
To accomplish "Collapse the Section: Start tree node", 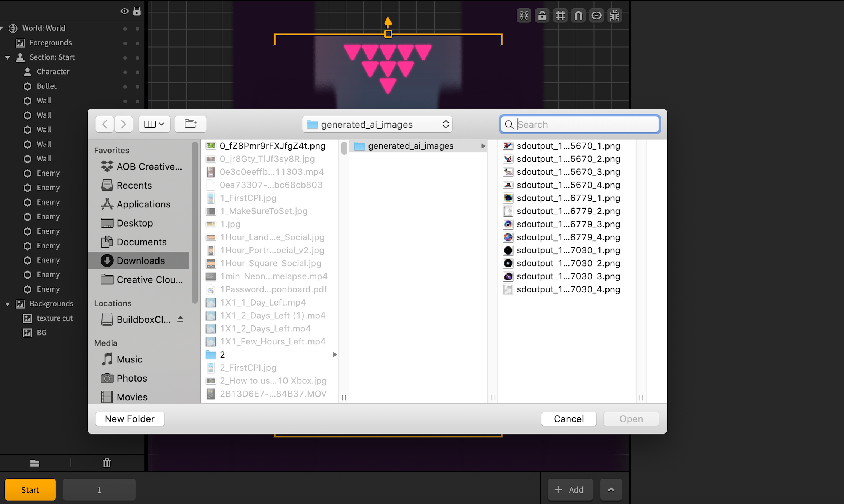I will pyautogui.click(x=7, y=57).
